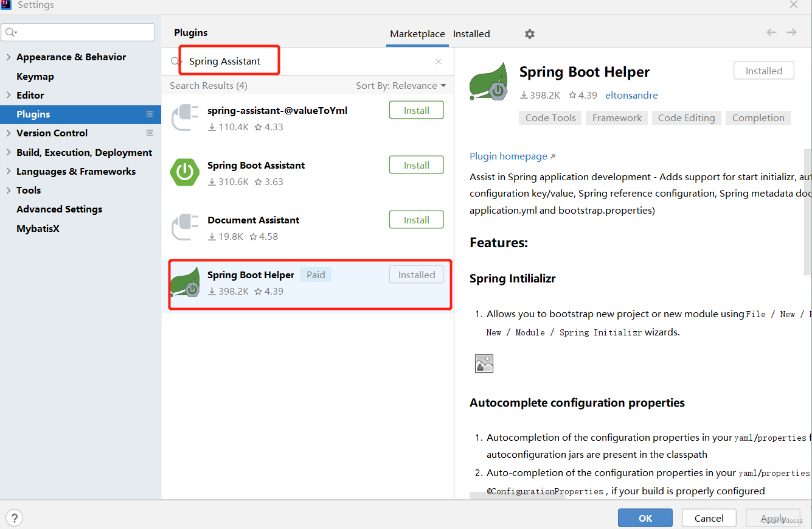This screenshot has height=529, width=812.
Task: Click the 4.39 rating in details panel
Action: (x=583, y=95)
